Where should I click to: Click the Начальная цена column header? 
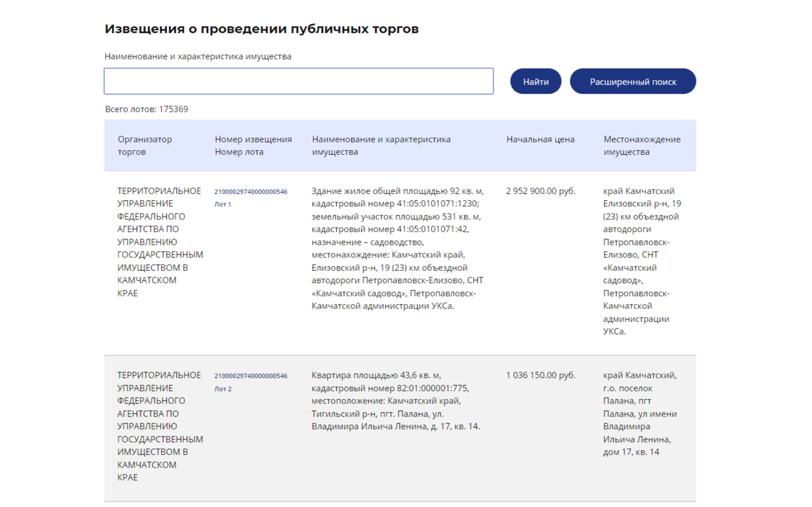[x=540, y=139]
